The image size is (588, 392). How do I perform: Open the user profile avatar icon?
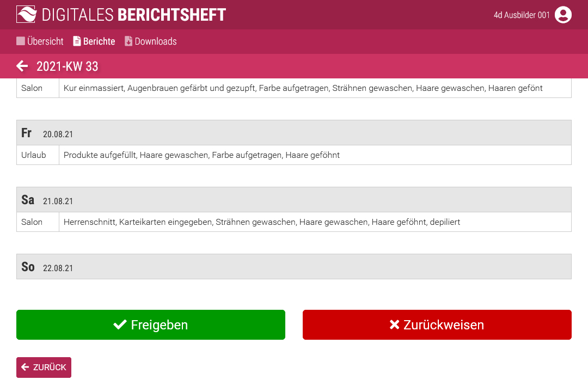(563, 15)
